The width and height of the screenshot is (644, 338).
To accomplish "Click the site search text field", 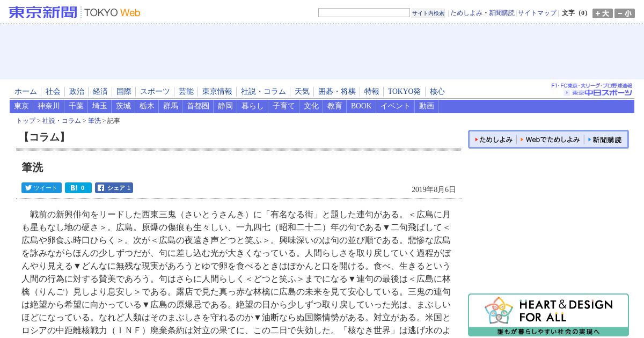I will pyautogui.click(x=364, y=13).
